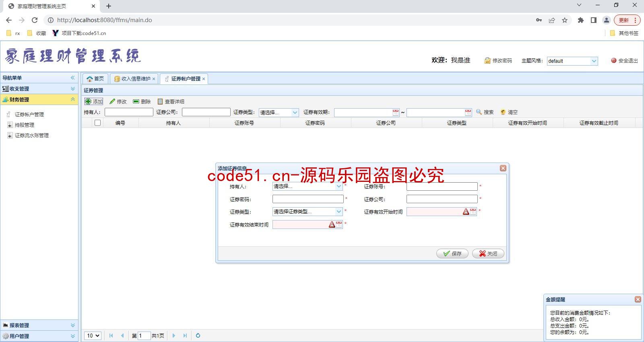Click the 证券类型 column header
Screen dimensions: 644x342
click(x=457, y=123)
